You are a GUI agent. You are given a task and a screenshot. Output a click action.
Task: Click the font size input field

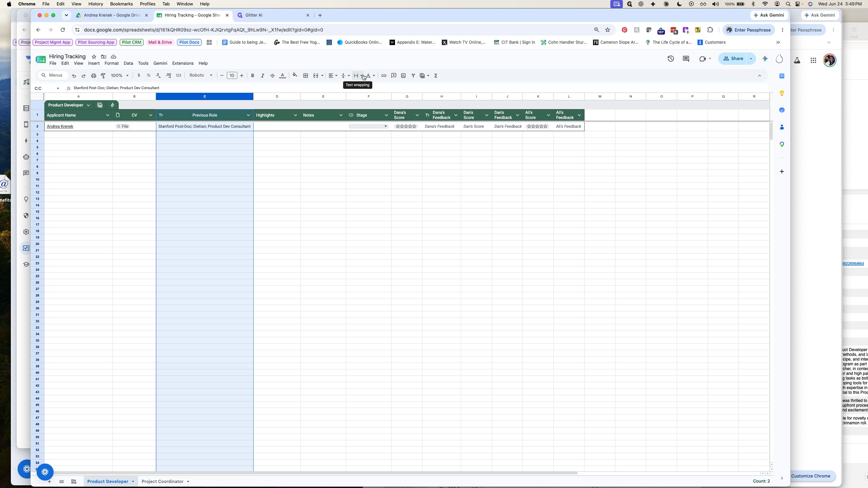pos(232,76)
